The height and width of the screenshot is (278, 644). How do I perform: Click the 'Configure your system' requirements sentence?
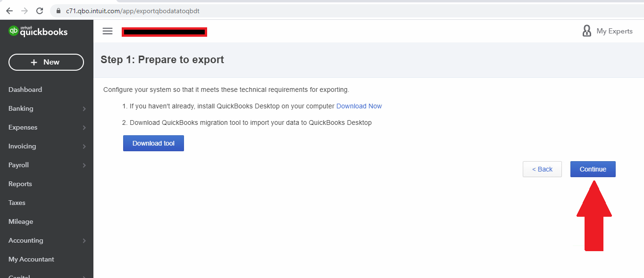coord(226,90)
